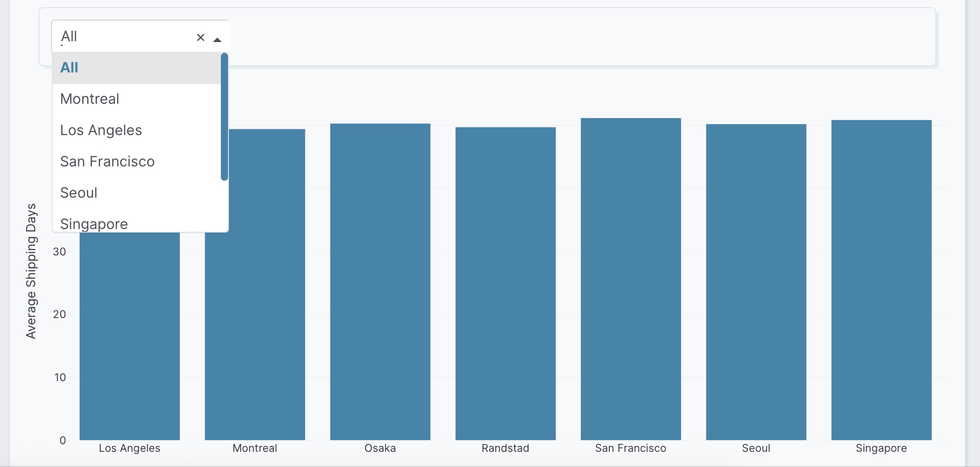The height and width of the screenshot is (467, 980).
Task: Click the Randstad x-axis label
Action: tap(505, 448)
